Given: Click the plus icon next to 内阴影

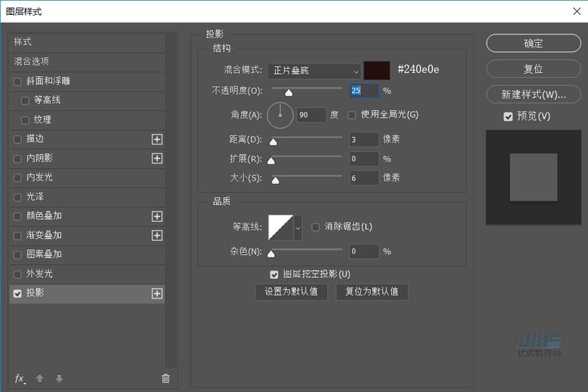Looking at the screenshot, I should click(x=156, y=159).
